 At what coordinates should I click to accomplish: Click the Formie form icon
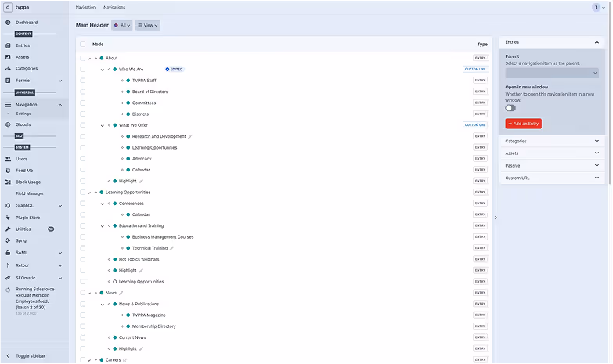(8, 81)
